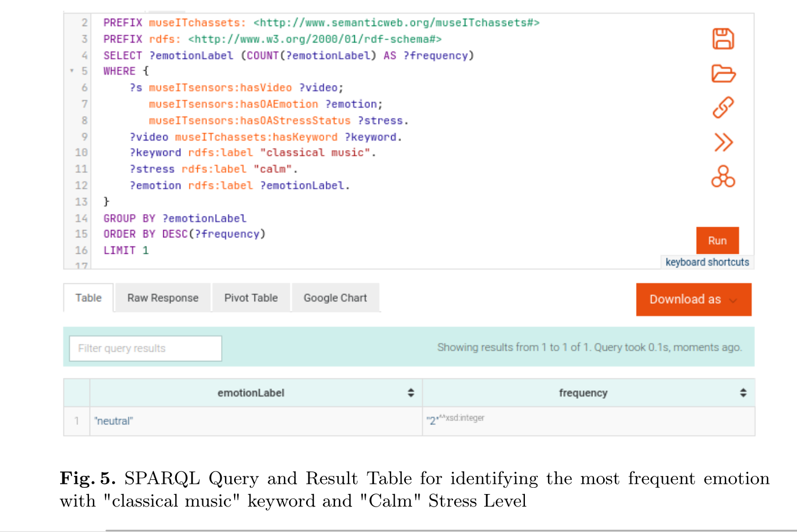Sort by emotionLabel column arrows
This screenshot has width=797, height=532.
[x=410, y=393]
